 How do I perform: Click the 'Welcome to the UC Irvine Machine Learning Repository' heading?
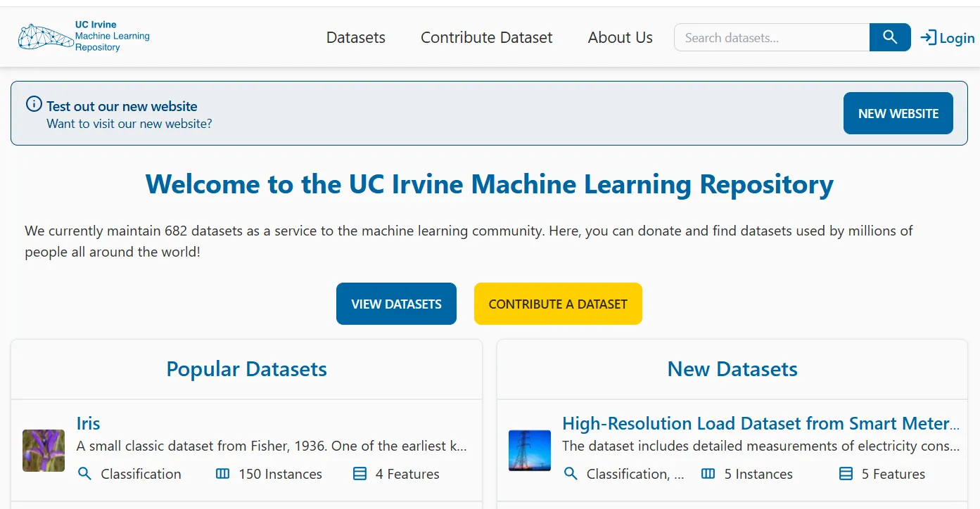tap(490, 184)
